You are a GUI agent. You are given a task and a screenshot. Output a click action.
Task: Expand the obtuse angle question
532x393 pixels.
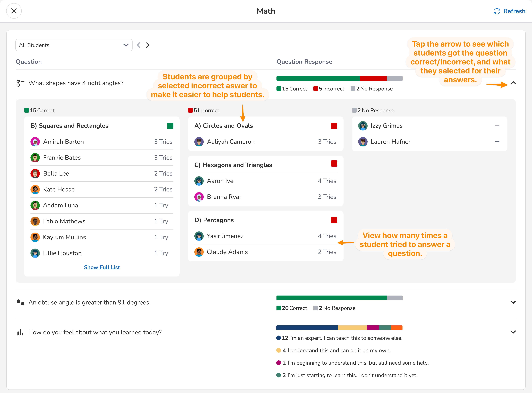coord(513,302)
